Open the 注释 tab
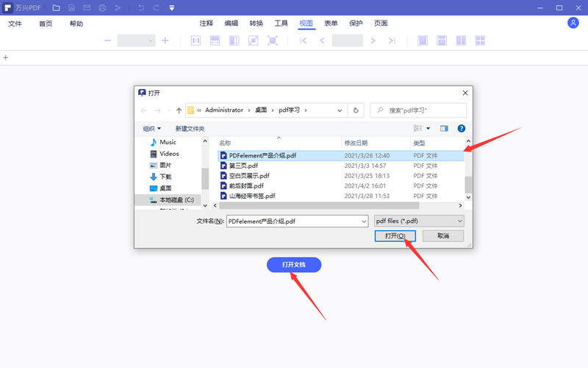 click(x=206, y=24)
